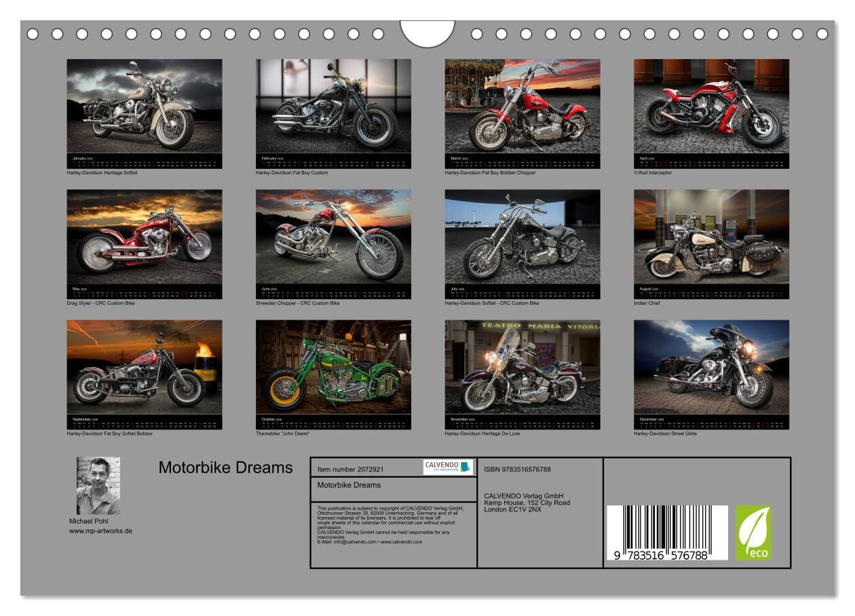Click the Harley-Davidson Fat Boy Softail Bobber caption
Image resolution: width=855 pixels, height=616 pixels.
(109, 434)
